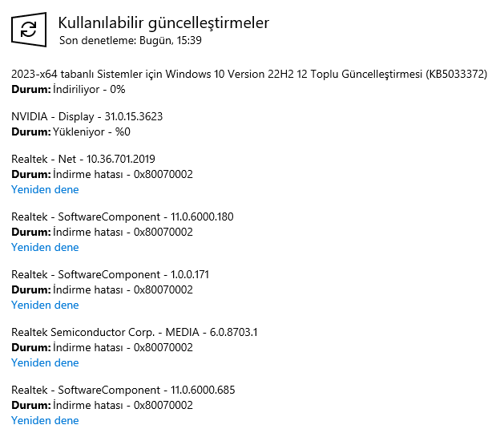Retry Realtek SoftwareComponent 11.0.6000.180 download
504x433 pixels.
[x=45, y=248]
